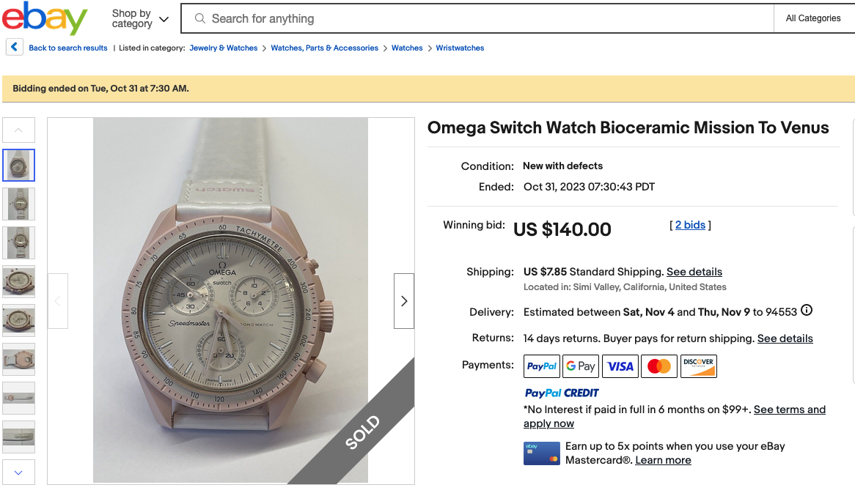Click the eBay Mastercard card icon
Image resolution: width=855 pixels, height=504 pixels.
[541, 453]
